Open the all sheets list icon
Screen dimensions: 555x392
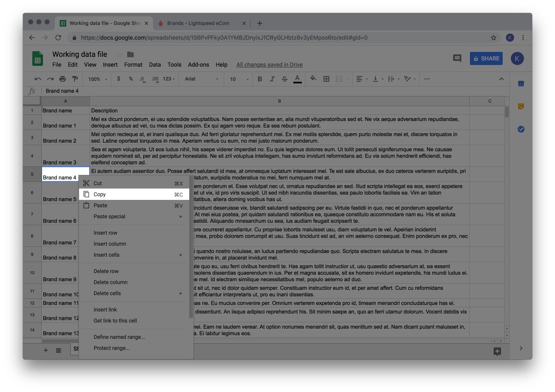click(58, 350)
